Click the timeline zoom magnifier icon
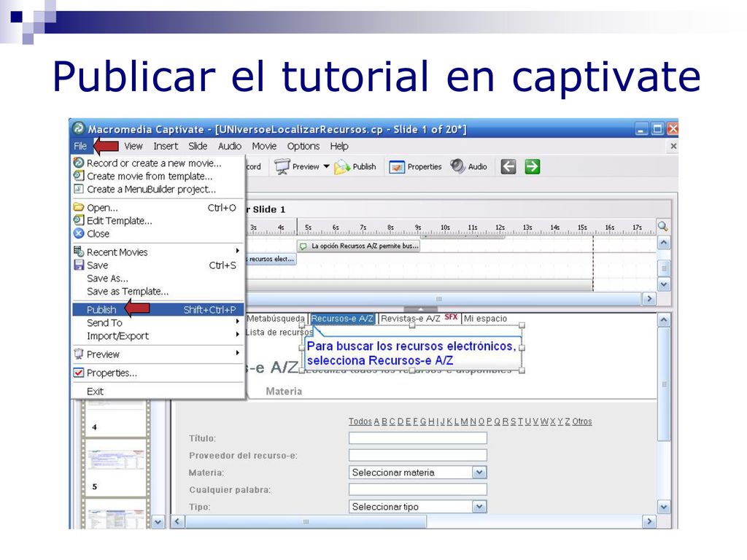This screenshot has height=560, width=747. pos(662,227)
